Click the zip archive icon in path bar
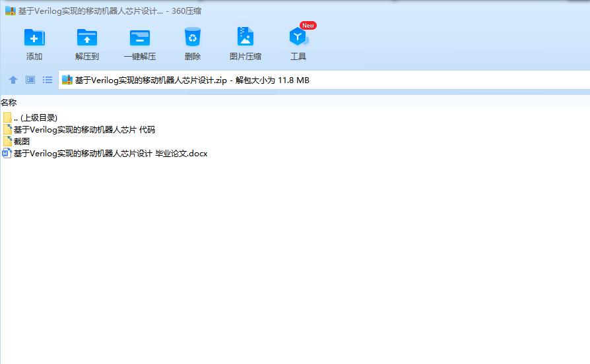 (x=67, y=80)
